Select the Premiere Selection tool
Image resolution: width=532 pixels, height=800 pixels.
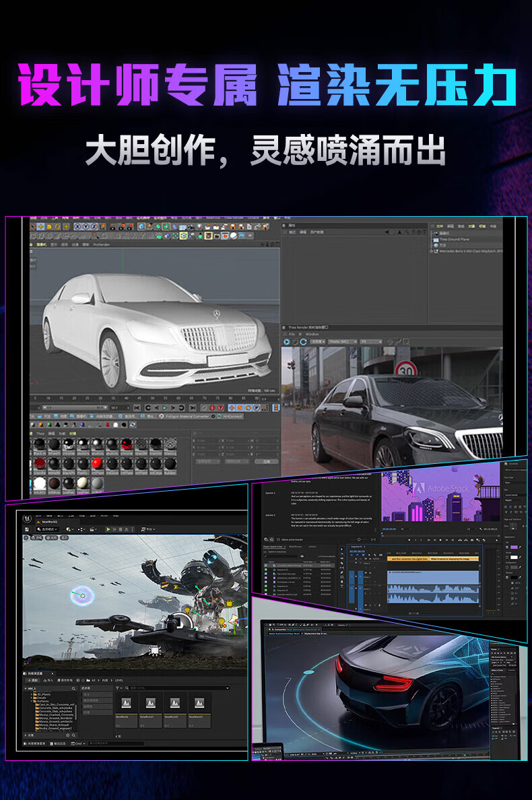point(341,549)
